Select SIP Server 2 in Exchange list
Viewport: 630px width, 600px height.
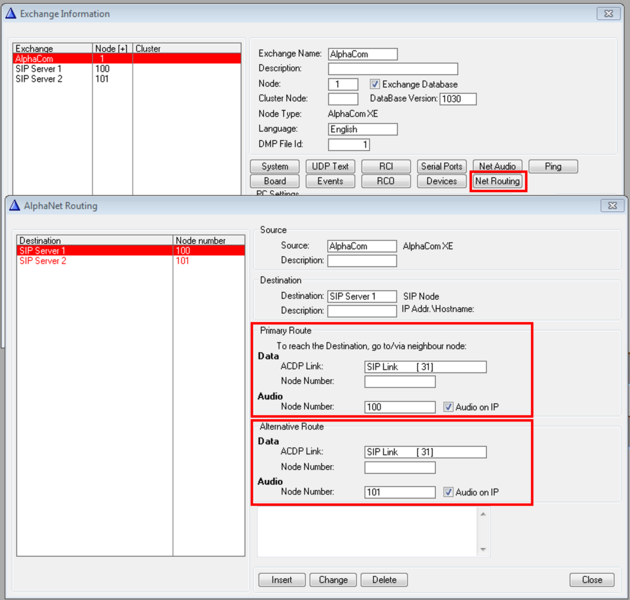pos(127,79)
